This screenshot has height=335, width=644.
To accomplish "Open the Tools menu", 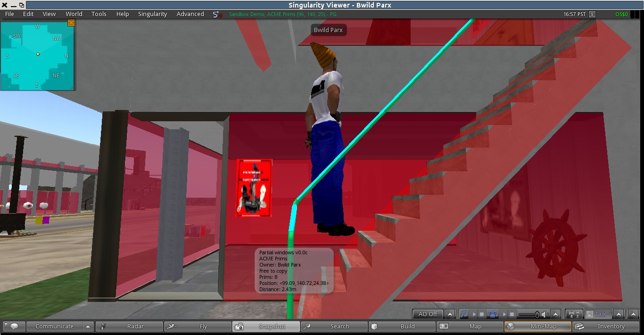I will pyautogui.click(x=99, y=14).
